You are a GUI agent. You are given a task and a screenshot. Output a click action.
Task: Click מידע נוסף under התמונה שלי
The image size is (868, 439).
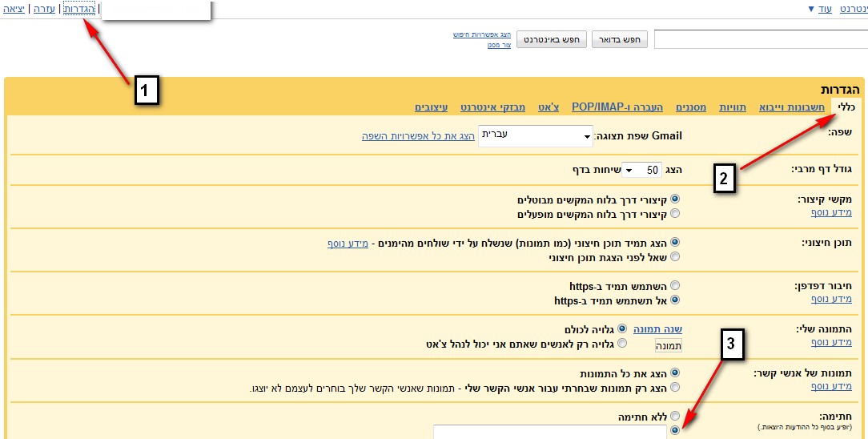pyautogui.click(x=831, y=342)
